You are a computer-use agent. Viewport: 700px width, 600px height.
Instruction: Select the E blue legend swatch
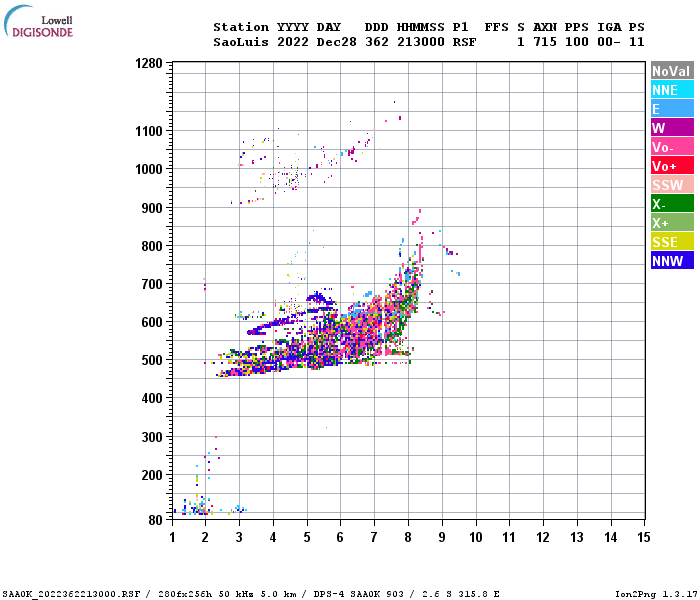click(672, 108)
